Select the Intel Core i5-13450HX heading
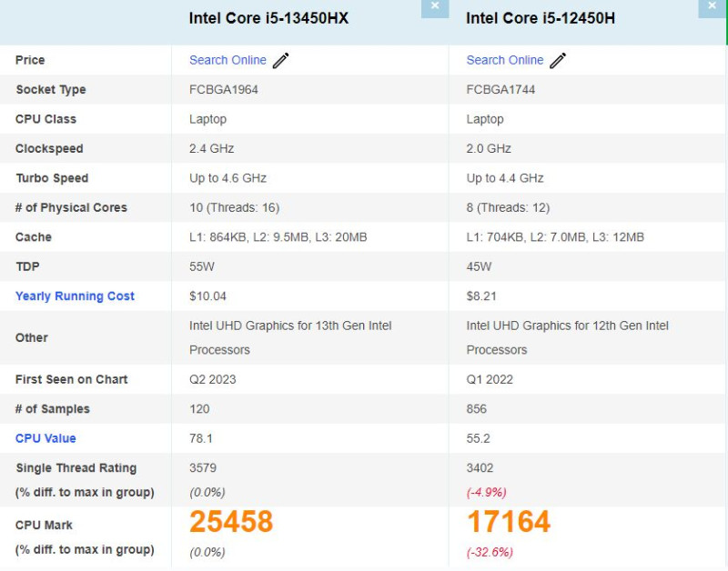The width and height of the screenshot is (728, 571). coord(268,18)
